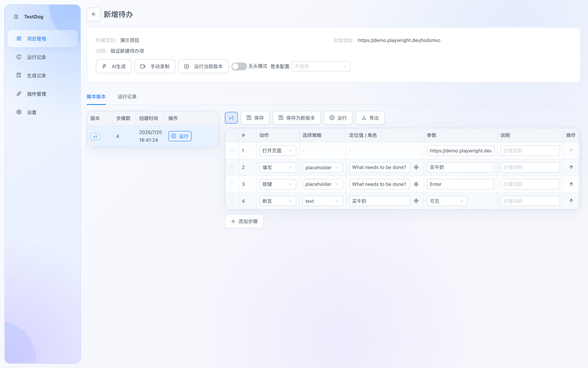This screenshot has width=588, height=368.
Task: Open 插件管理 in the sidebar
Action: (42, 94)
